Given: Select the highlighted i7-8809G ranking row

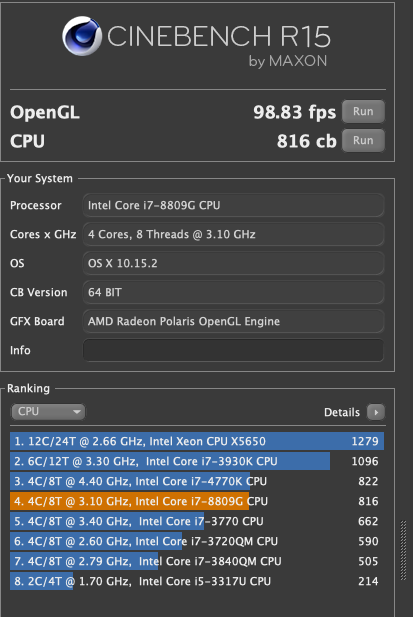Looking at the screenshot, I should [x=197, y=501].
